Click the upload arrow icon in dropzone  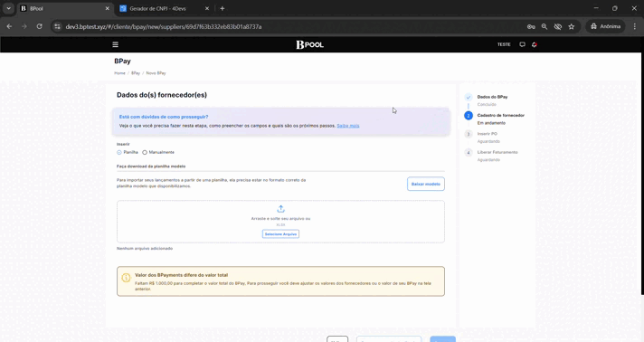tap(281, 209)
